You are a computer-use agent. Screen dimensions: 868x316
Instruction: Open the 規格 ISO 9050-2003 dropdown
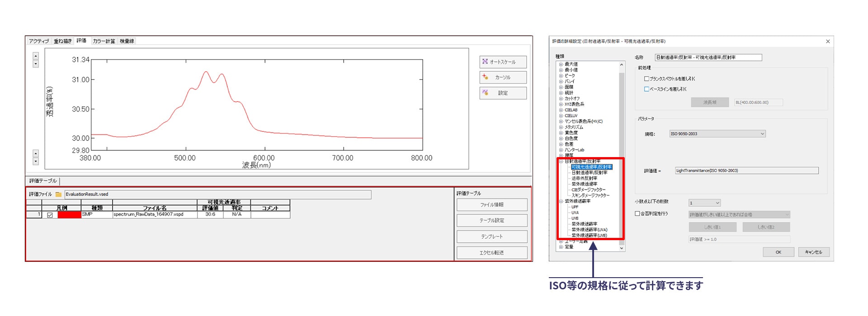click(717, 134)
